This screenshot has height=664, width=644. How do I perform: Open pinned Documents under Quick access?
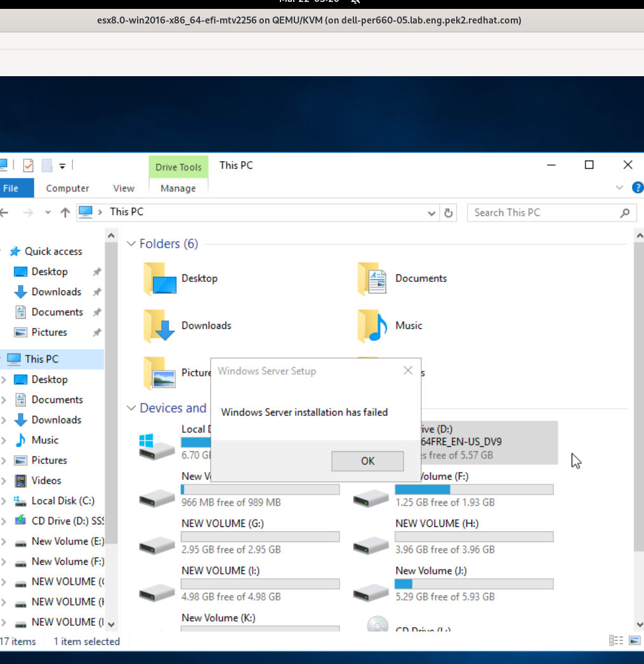(x=57, y=312)
